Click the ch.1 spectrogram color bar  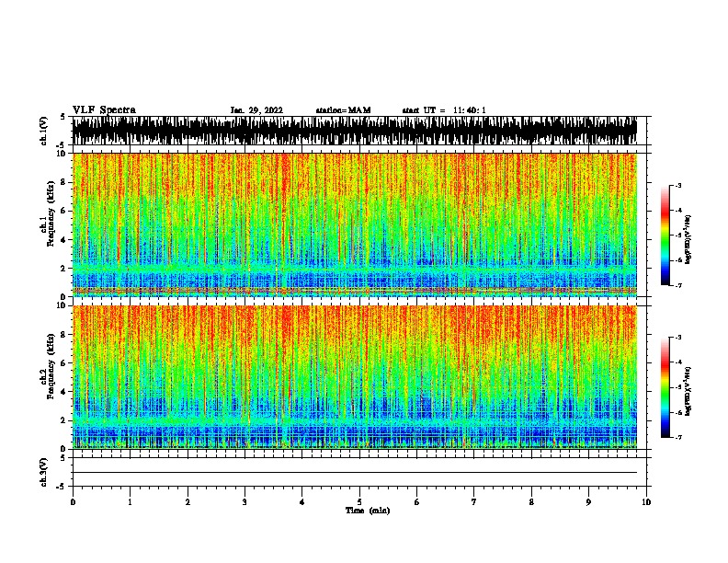[x=665, y=236]
